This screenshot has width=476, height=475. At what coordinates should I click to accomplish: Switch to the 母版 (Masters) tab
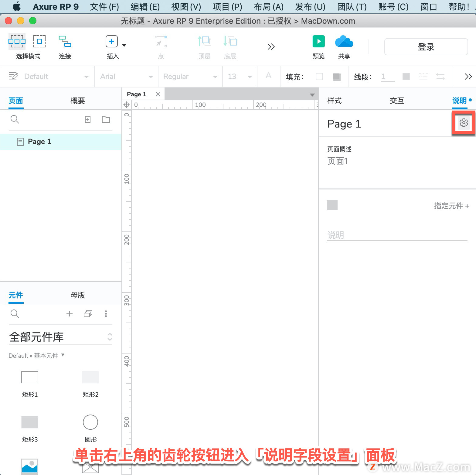[x=78, y=295]
